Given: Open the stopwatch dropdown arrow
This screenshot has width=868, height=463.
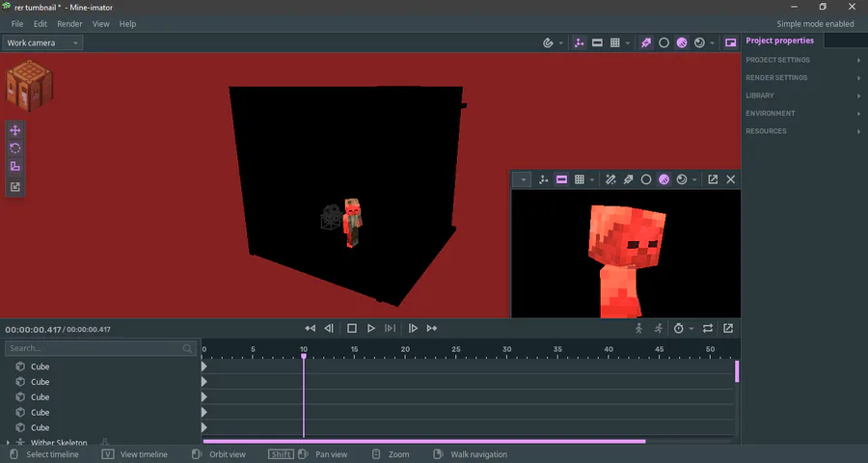Looking at the screenshot, I should (x=692, y=329).
